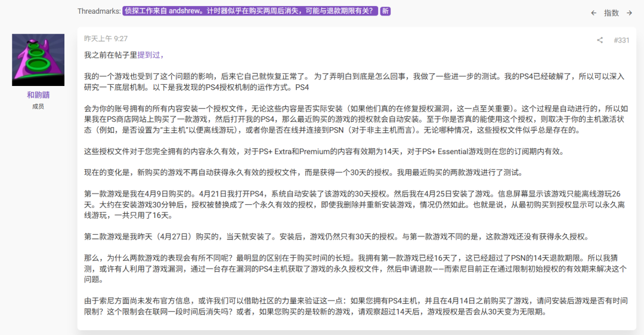This screenshot has height=335, width=644.
Task: Click the paragraph beginning 会为你的账号拥有的
Action: [355, 119]
